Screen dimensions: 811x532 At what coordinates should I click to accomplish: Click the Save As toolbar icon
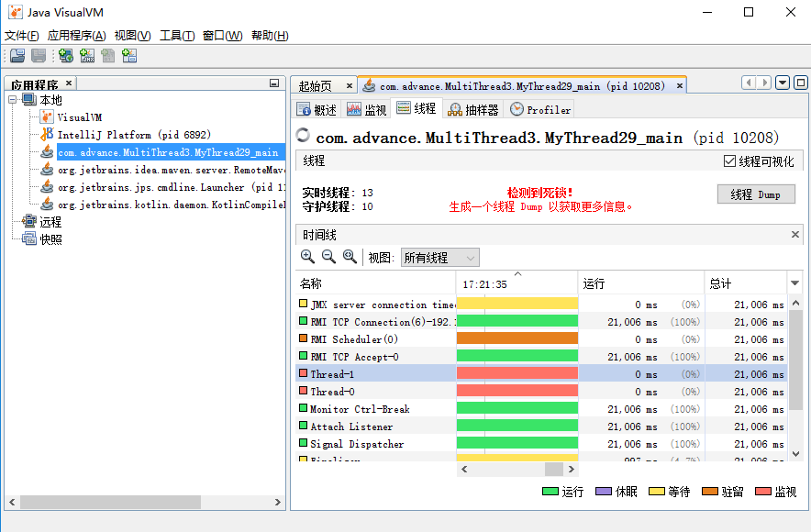[x=39, y=55]
